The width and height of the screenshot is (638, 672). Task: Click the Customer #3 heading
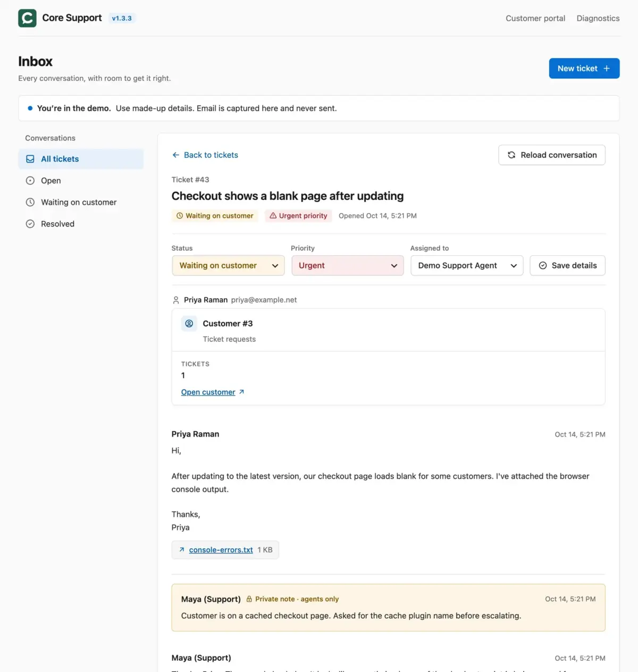coord(228,324)
